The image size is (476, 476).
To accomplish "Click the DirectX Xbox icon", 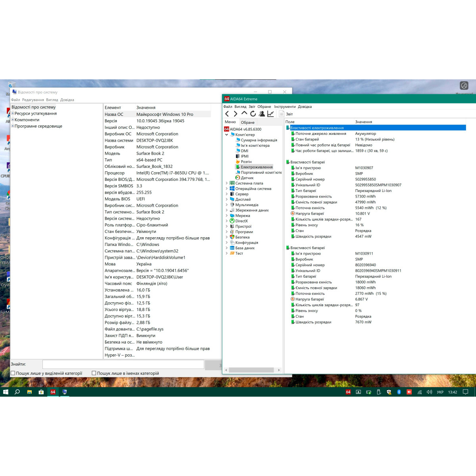I will pos(232,221).
